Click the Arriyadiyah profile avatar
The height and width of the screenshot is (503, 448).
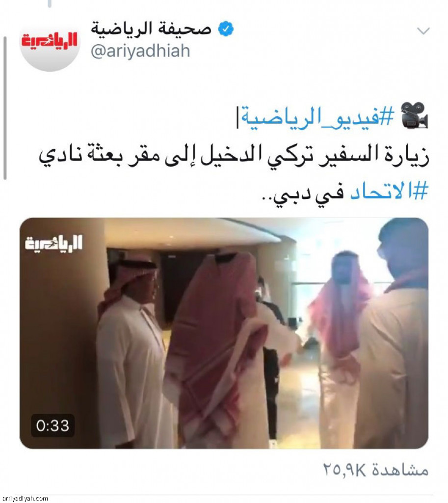pyautogui.click(x=50, y=42)
